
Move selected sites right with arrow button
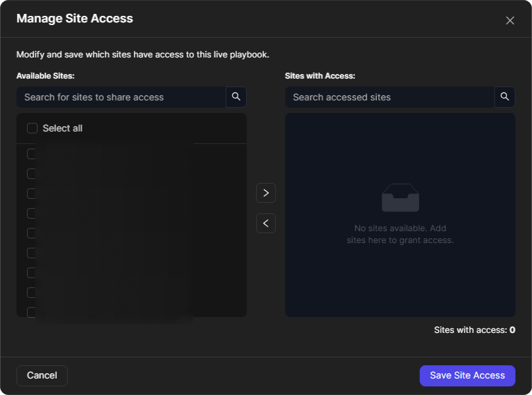[x=266, y=193]
